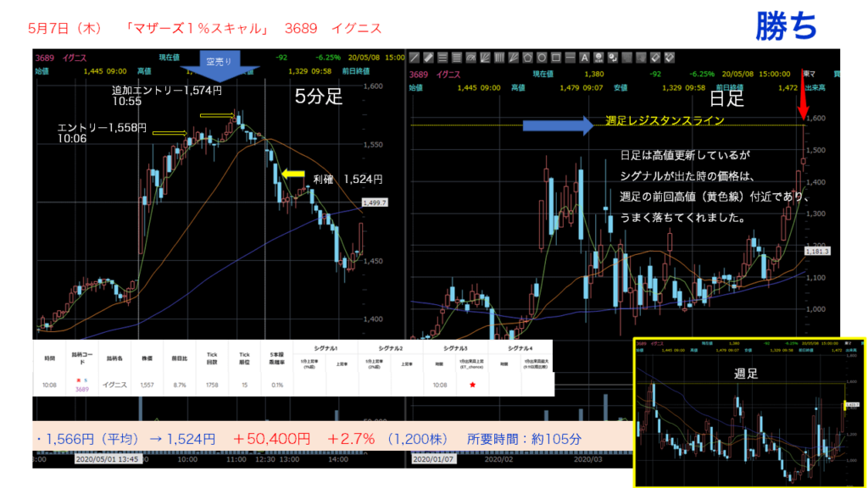Click the シグナル1 column group header
Viewport: 868px width, 488px height.
pos(325,348)
